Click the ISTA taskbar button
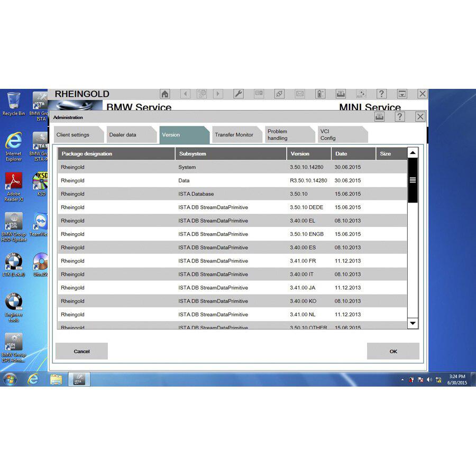This screenshot has height=476, width=476. coord(79,379)
